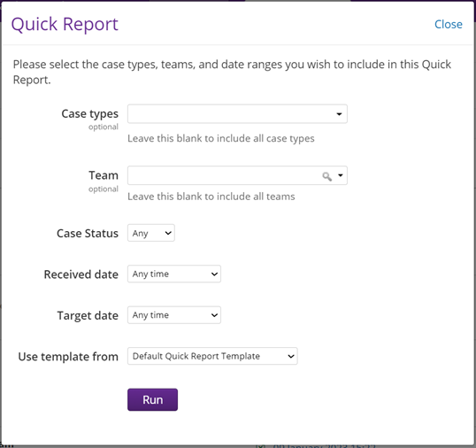The height and width of the screenshot is (448, 476).
Task: Click the purple Run button
Action: point(152,399)
